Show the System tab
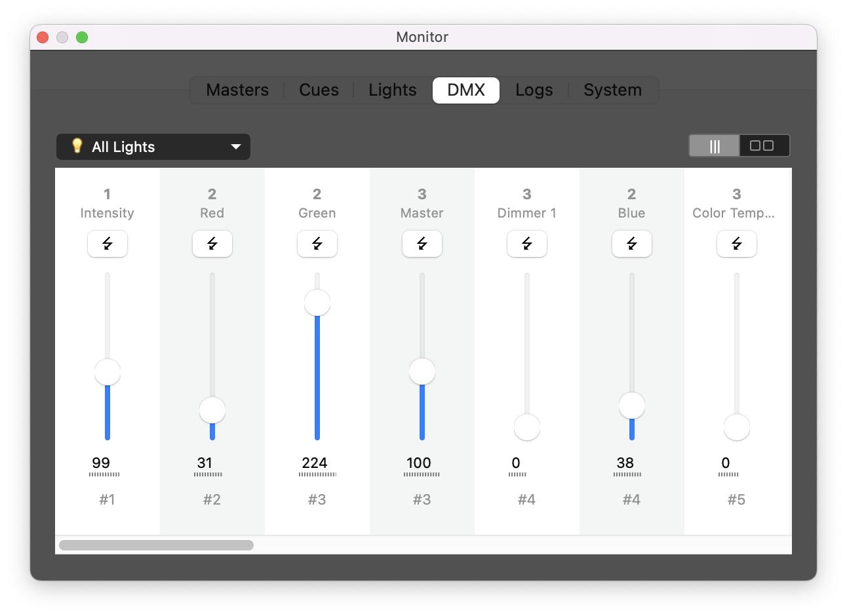Screen dimensions: 847x616 coord(612,90)
